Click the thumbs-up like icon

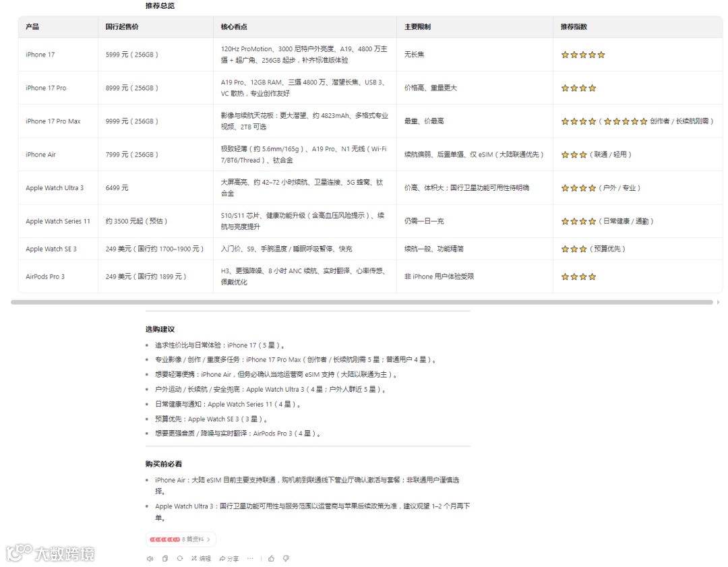point(272,558)
